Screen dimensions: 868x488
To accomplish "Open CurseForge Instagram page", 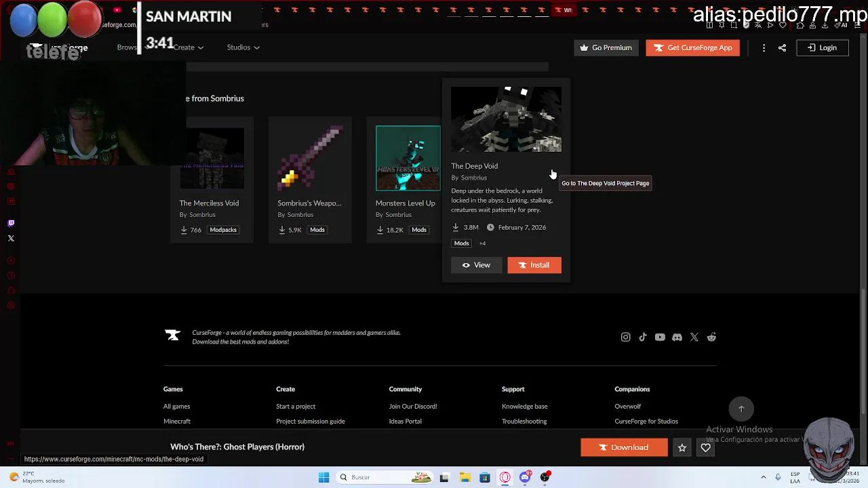I will (x=625, y=337).
